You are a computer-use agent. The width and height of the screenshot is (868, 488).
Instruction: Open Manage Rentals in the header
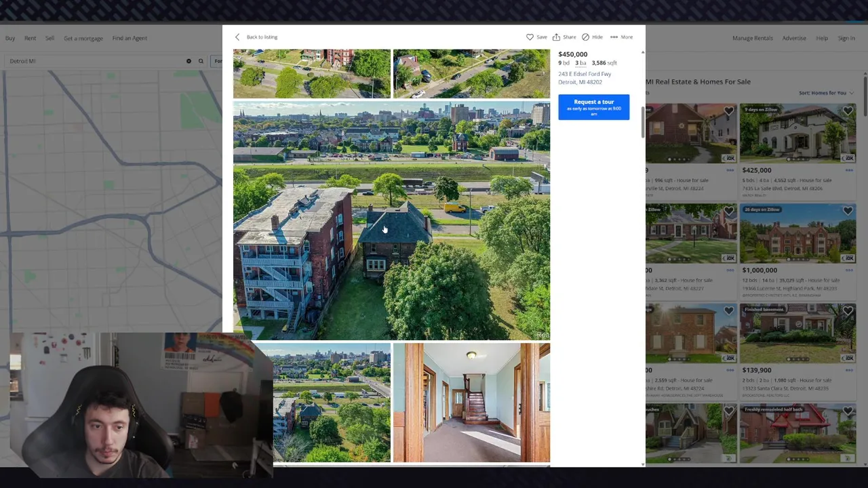(752, 38)
